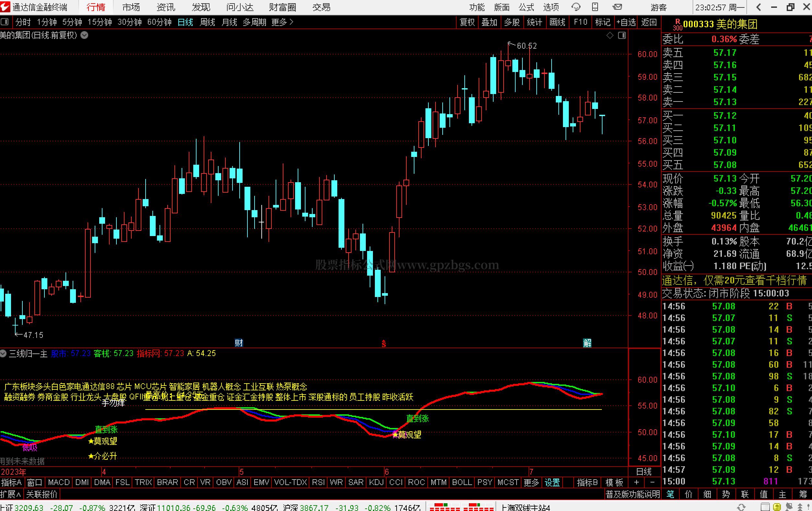This screenshot has width=812, height=511.
Task: Click the 叠加 overlay button
Action: [489, 22]
